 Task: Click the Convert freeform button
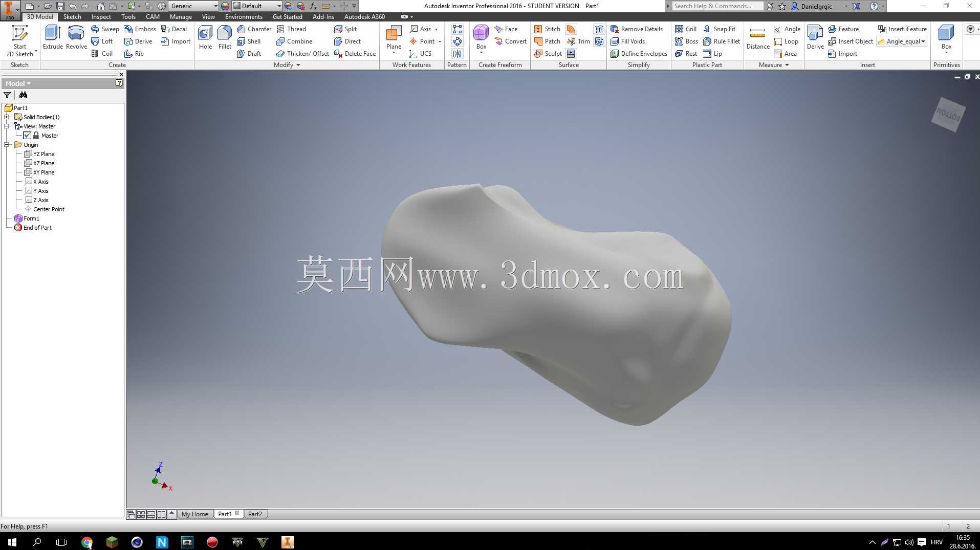click(x=510, y=41)
